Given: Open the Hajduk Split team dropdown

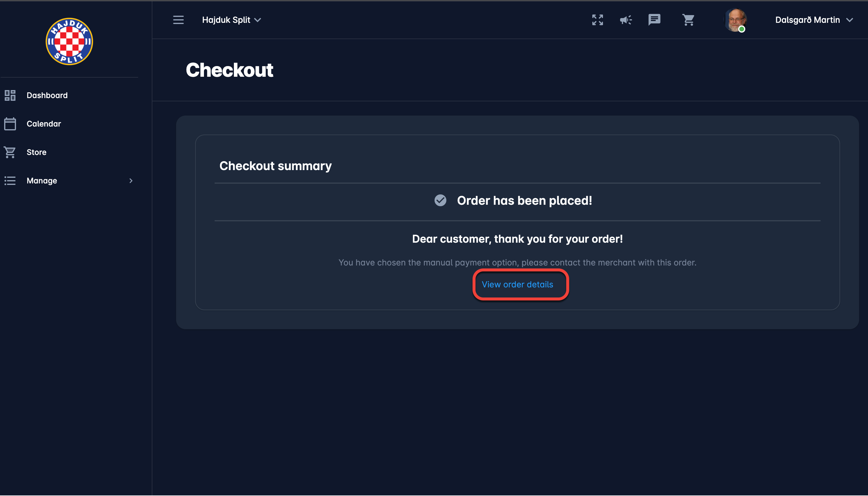Looking at the screenshot, I should pos(232,20).
